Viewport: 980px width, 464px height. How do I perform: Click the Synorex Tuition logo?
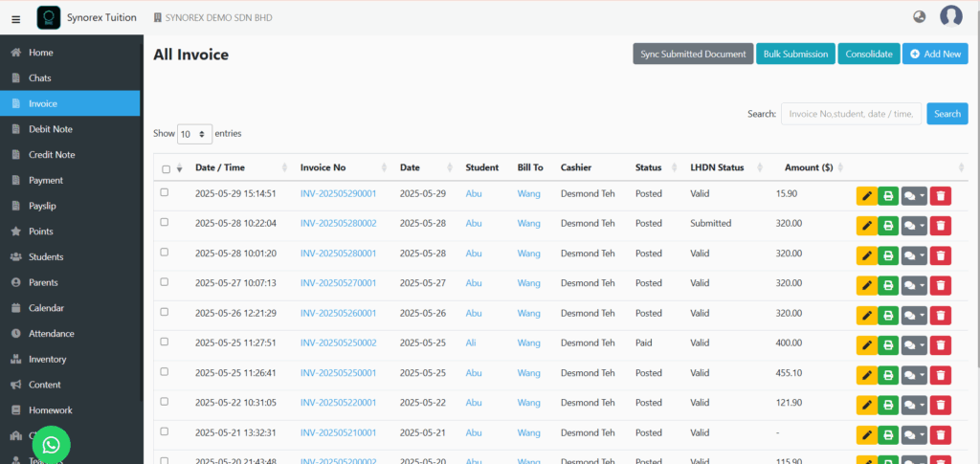tap(49, 18)
